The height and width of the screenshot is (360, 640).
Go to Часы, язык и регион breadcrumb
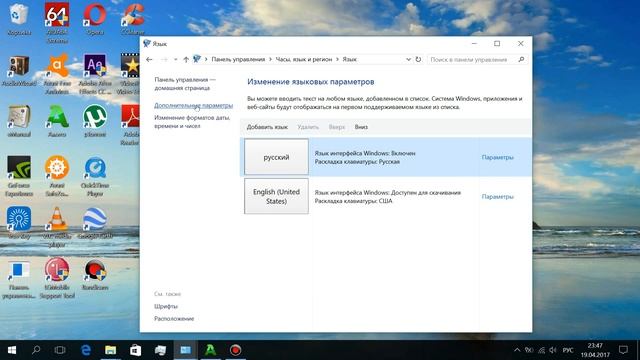click(x=304, y=59)
